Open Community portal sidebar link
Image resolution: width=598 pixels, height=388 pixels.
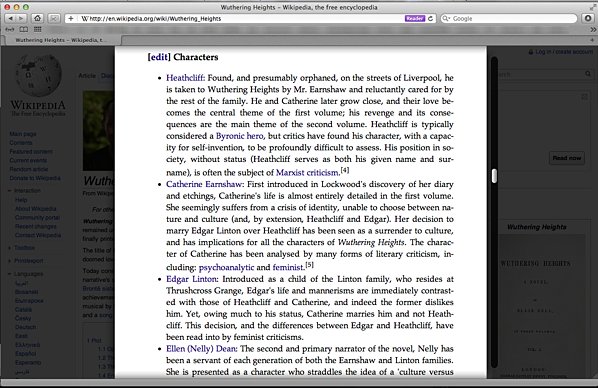(x=37, y=217)
